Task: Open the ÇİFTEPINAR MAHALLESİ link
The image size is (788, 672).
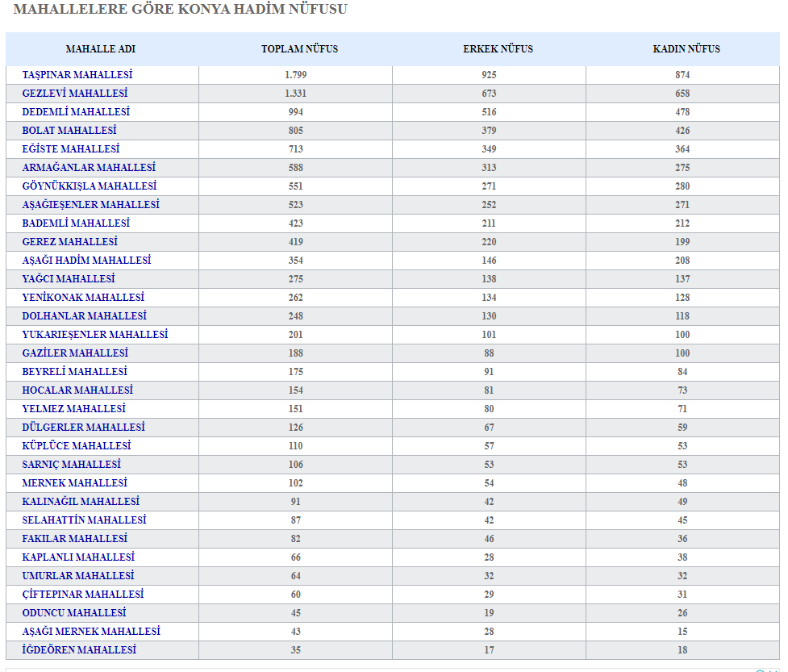Action: tap(83, 595)
